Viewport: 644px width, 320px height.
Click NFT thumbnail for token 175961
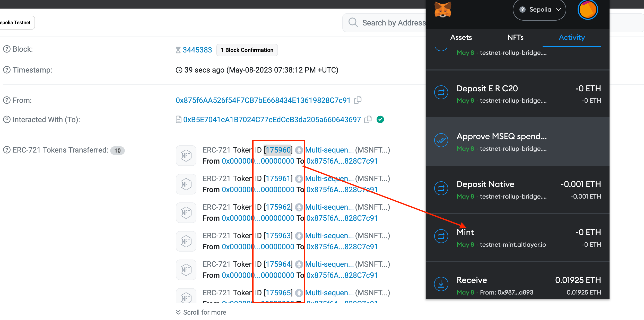tap(186, 184)
